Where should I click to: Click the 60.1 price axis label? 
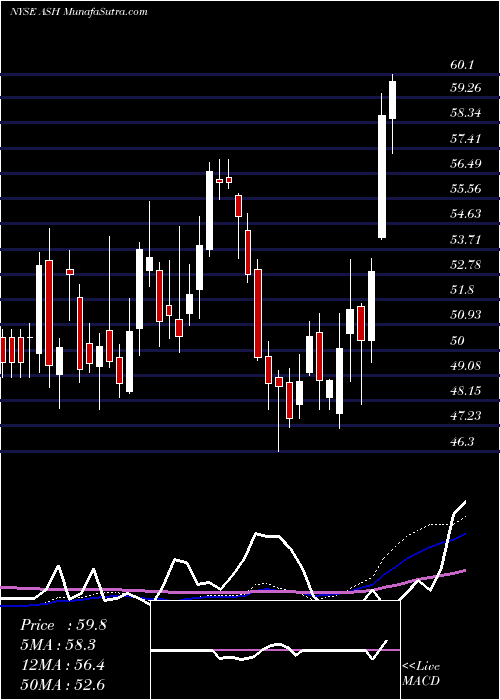462,65
